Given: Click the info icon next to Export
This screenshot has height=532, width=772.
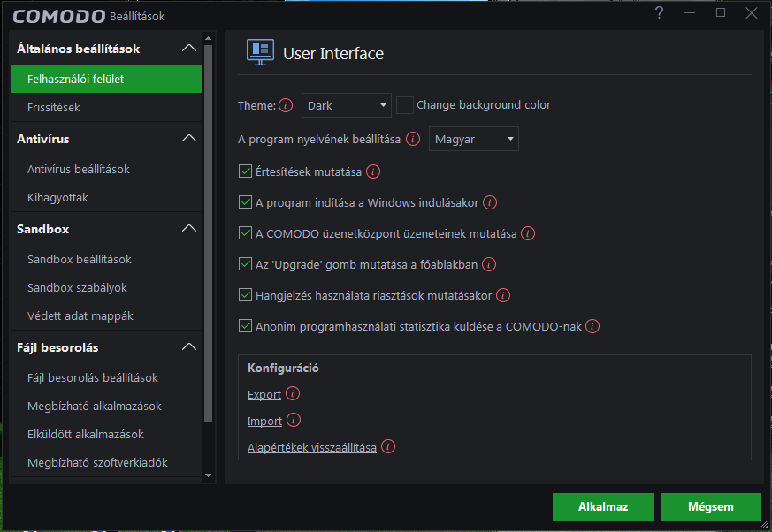Looking at the screenshot, I should [x=293, y=394].
